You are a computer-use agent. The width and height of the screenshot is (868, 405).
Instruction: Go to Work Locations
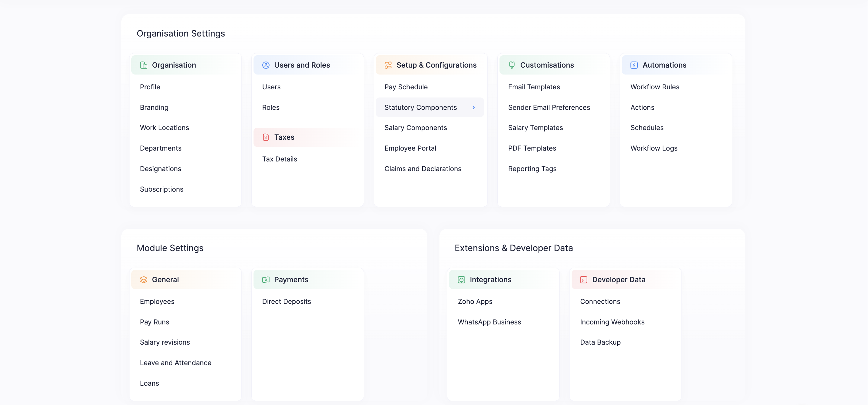pyautogui.click(x=164, y=128)
